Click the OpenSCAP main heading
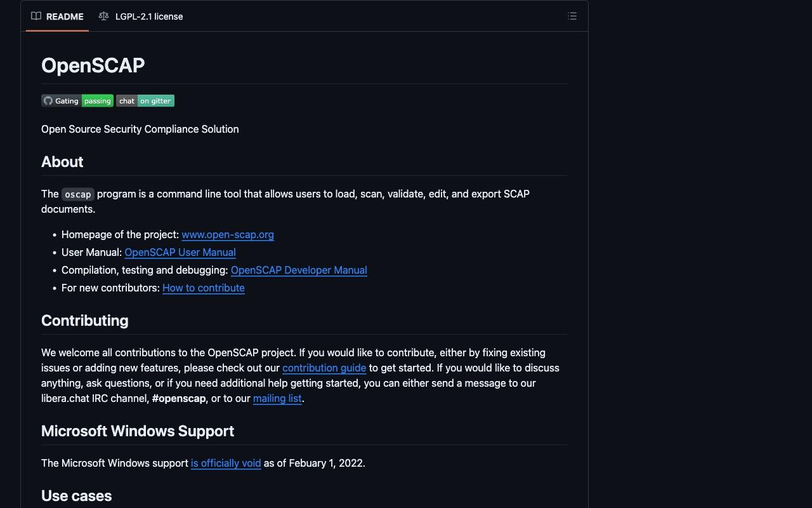The image size is (812, 508). (93, 65)
